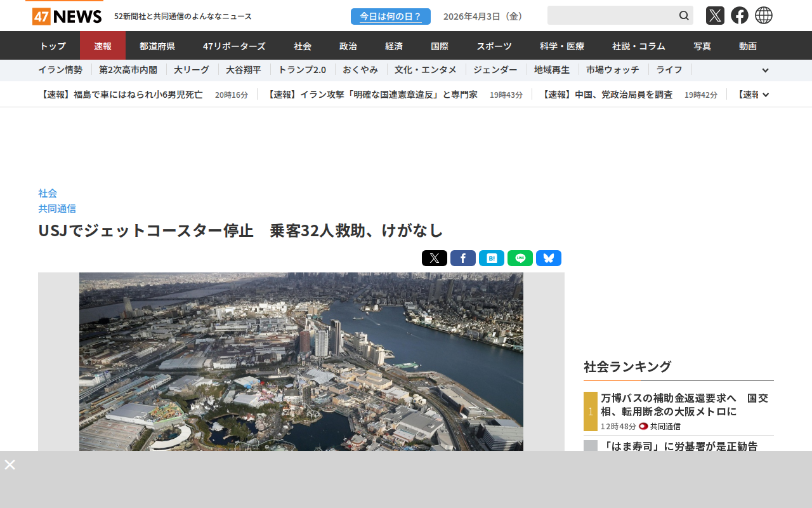Open the 都道府県 navigation tab
This screenshot has height=508, width=812.
157,46
